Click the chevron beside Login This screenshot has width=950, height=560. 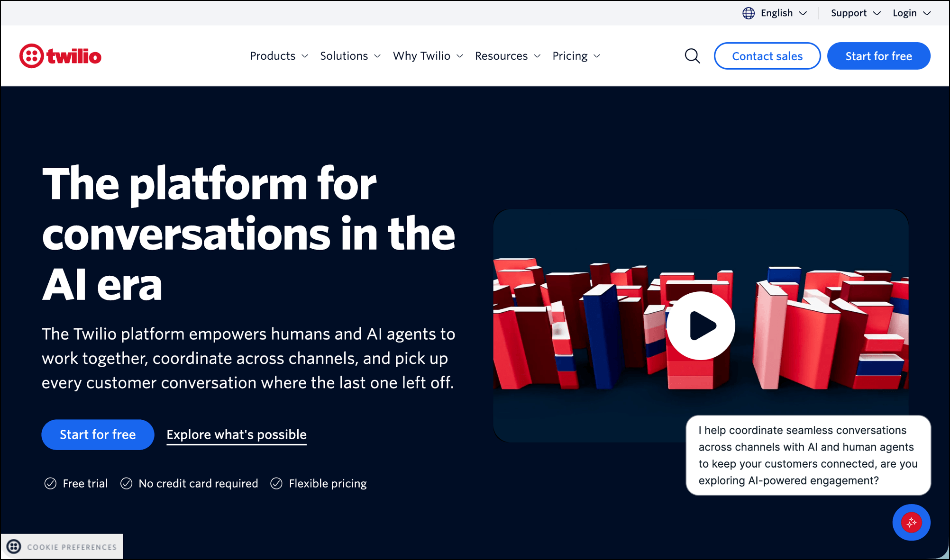click(927, 13)
